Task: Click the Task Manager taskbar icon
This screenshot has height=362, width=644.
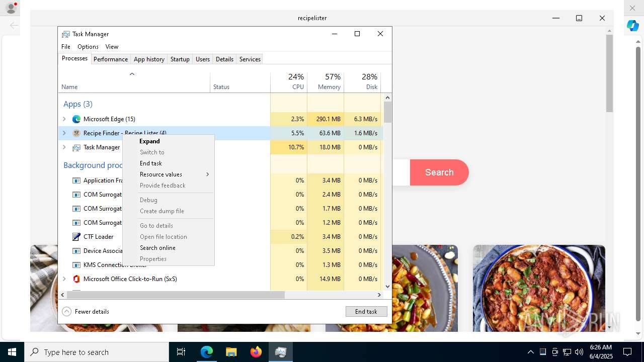Action: point(281,352)
